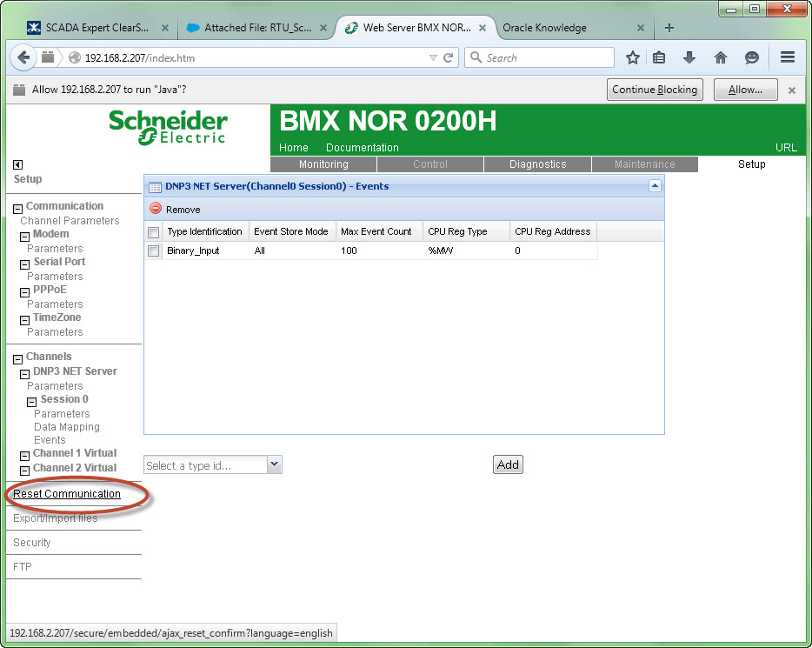Close the Oracle Knowledge tab
This screenshot has width=812, height=648.
click(640, 28)
